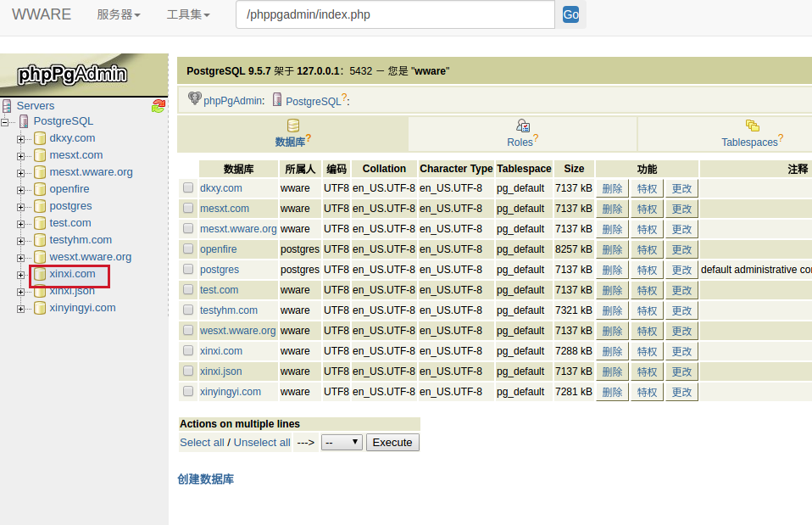Sort by the Size column header
The image size is (812, 525).
click(574, 169)
